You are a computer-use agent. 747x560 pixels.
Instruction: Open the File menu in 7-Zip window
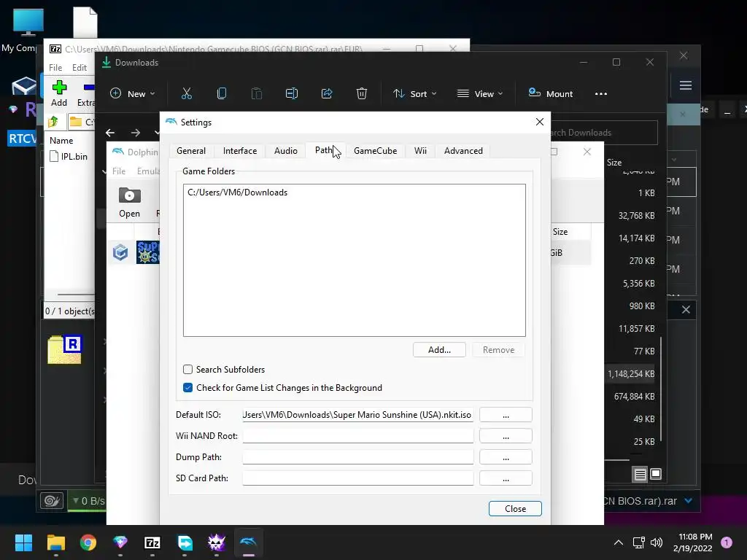[55, 68]
